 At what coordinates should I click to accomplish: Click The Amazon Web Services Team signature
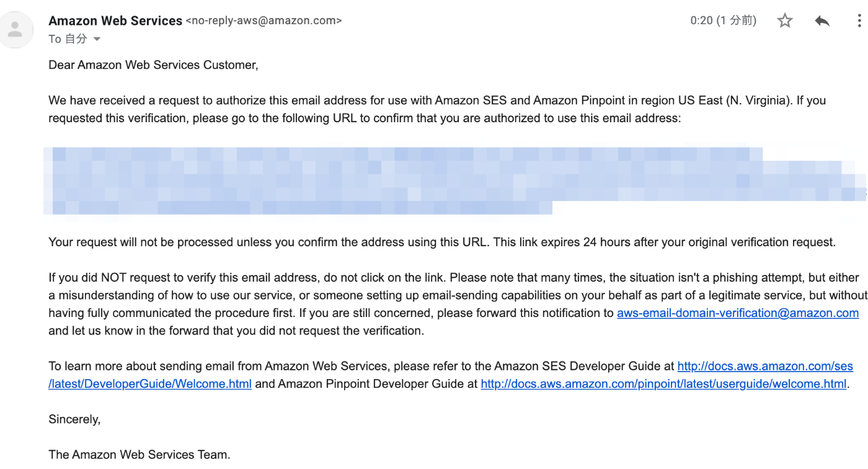[x=139, y=455]
